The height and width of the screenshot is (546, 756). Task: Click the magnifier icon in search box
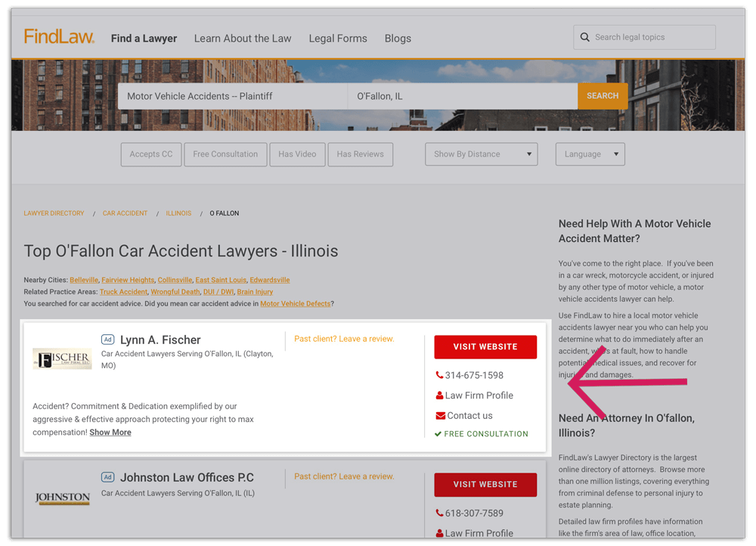584,37
